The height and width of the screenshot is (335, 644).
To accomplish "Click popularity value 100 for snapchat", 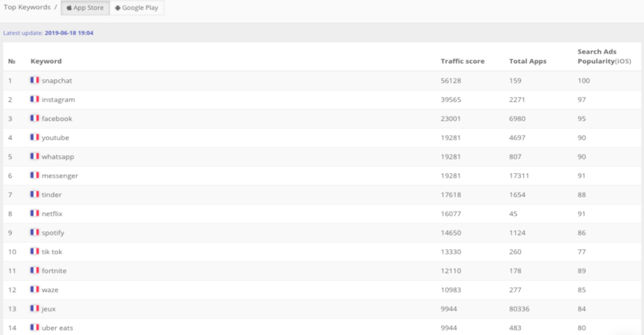I will [584, 80].
